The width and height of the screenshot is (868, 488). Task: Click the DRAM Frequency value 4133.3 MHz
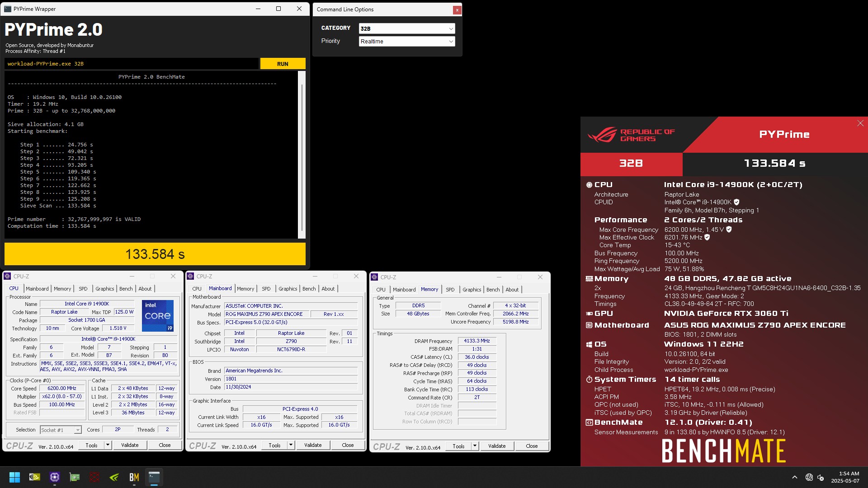coord(477,341)
